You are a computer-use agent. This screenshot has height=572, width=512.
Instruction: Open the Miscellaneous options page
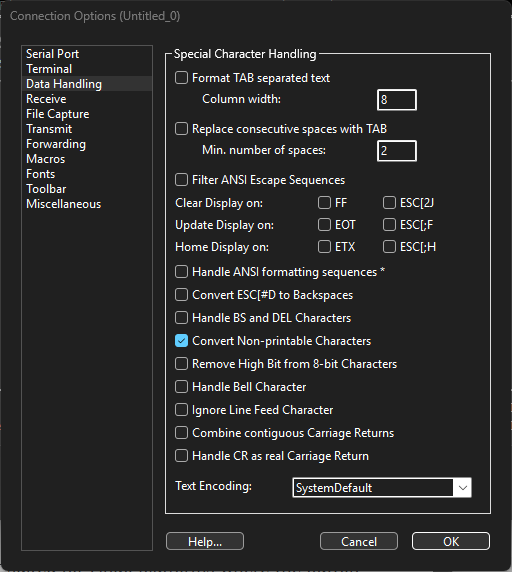click(x=87, y=204)
